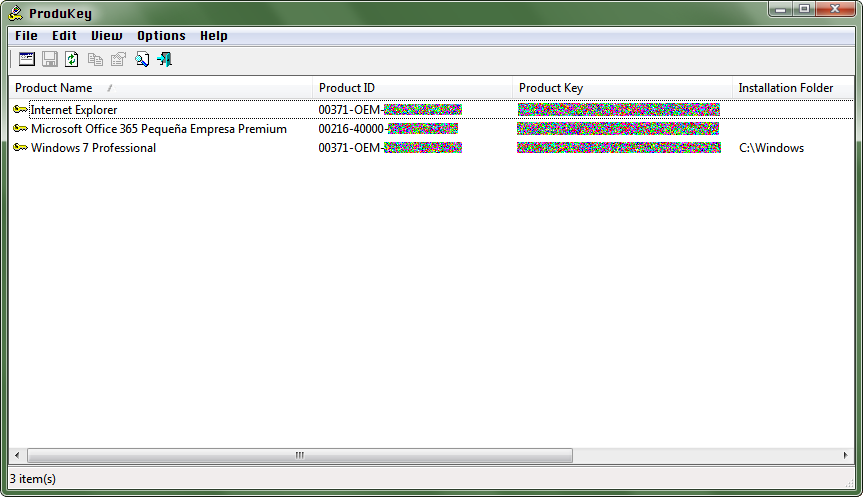Click the Exit door toolbar icon
Image resolution: width=863 pixels, height=497 pixels.
pos(165,59)
